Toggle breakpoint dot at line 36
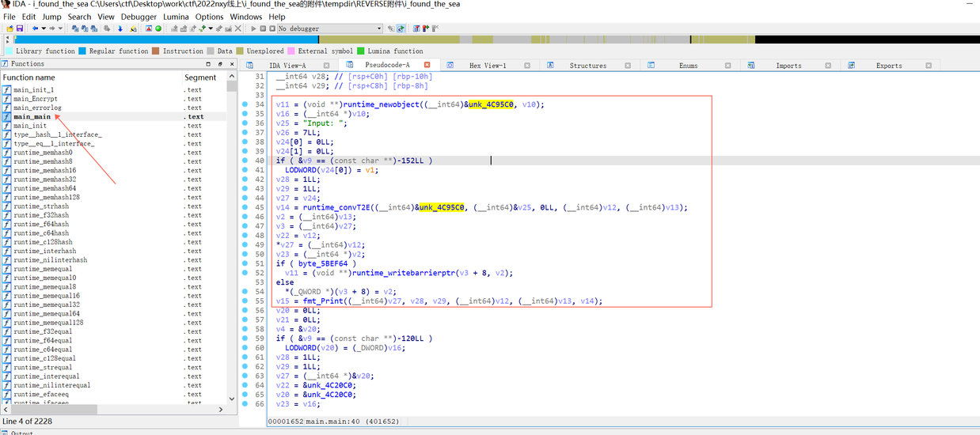 point(245,123)
